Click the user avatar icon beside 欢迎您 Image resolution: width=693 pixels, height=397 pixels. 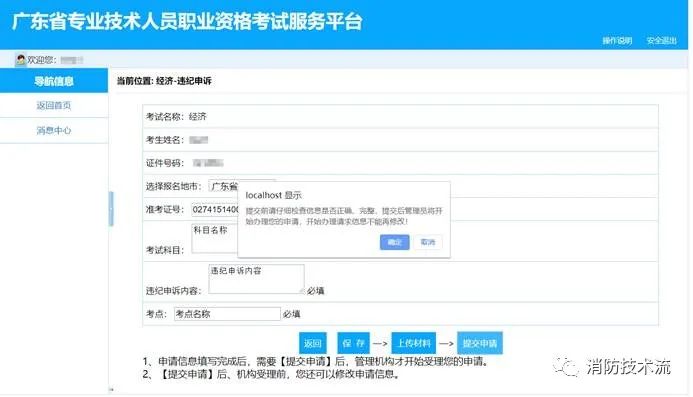coord(20,59)
